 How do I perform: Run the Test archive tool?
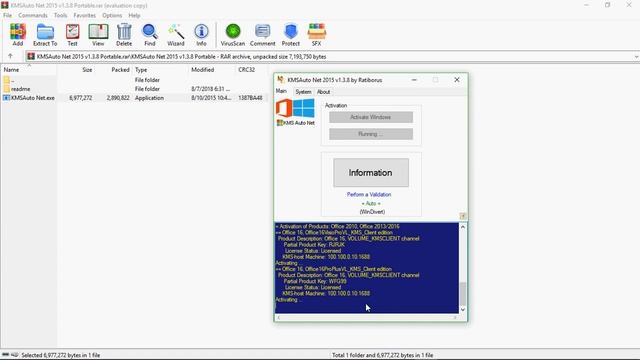(72, 34)
